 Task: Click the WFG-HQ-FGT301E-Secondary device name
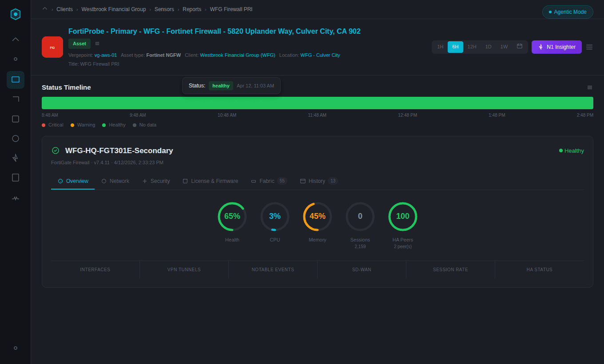coord(119,150)
